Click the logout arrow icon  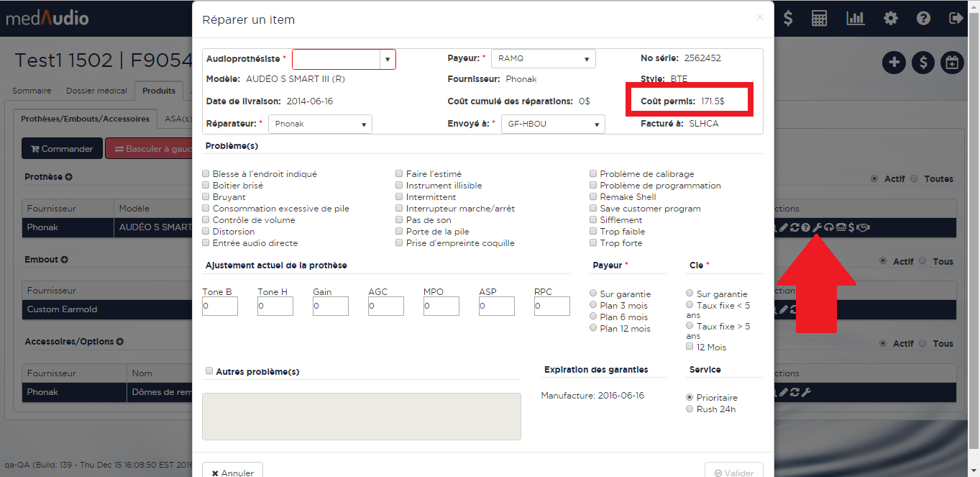pyautogui.click(x=956, y=19)
